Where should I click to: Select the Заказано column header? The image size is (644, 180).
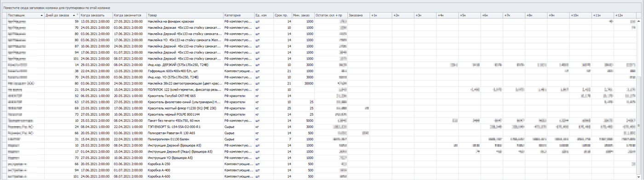(358, 15)
